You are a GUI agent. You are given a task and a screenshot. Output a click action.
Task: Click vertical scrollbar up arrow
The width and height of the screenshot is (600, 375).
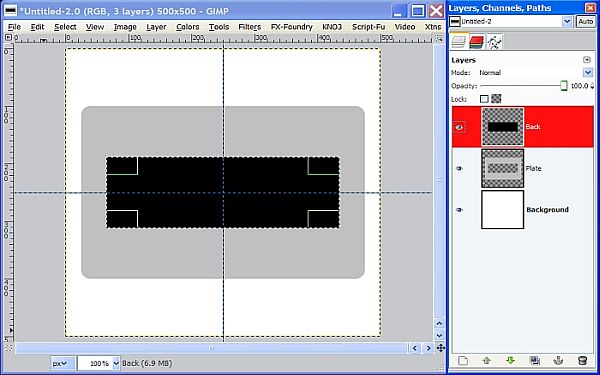[439, 324]
